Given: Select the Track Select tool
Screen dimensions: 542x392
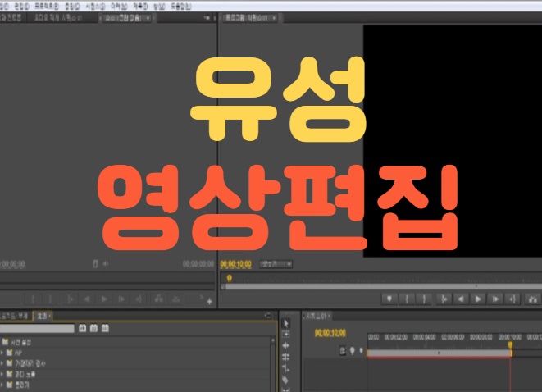Looking at the screenshot, I should (x=286, y=335).
